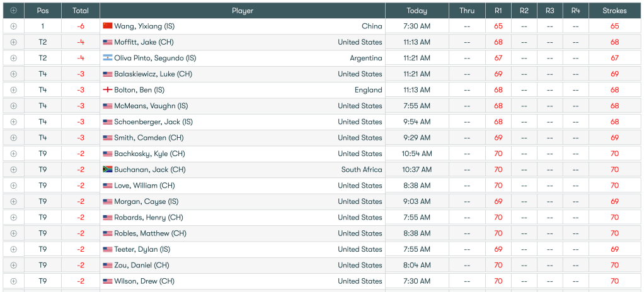The width and height of the screenshot is (644, 292).
Task: Click Argentina flag beside Oliva Pinto
Action: (107, 58)
